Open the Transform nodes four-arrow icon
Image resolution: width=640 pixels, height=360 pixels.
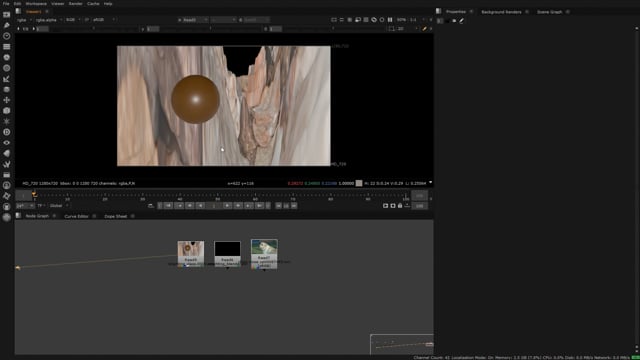[7, 100]
